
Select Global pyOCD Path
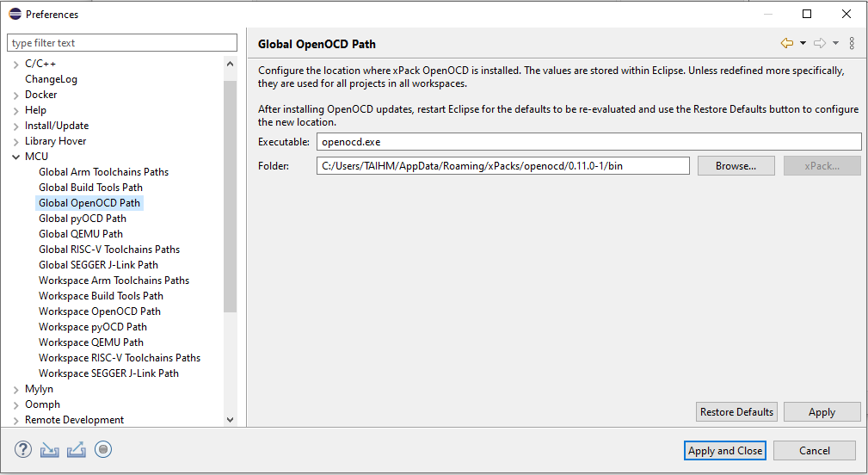pos(83,219)
